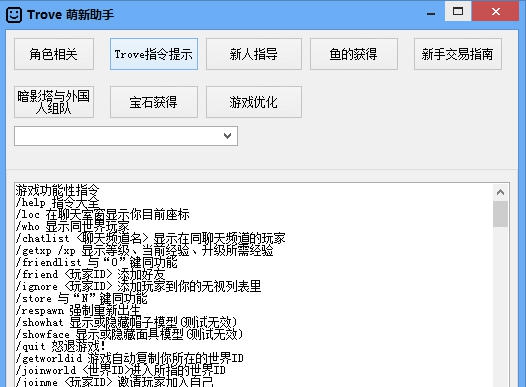Click the /joinworld command line
The width and height of the screenshot is (526, 387).
[x=120, y=371]
